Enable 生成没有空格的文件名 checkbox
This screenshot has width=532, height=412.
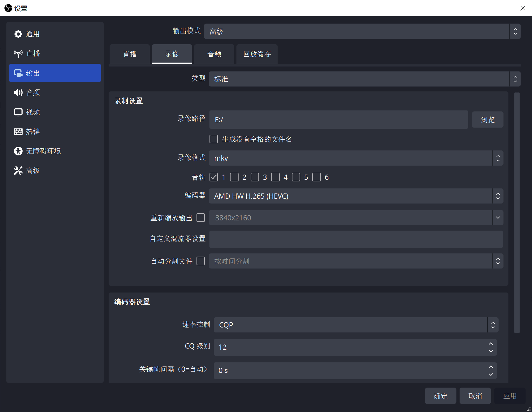pyautogui.click(x=214, y=139)
